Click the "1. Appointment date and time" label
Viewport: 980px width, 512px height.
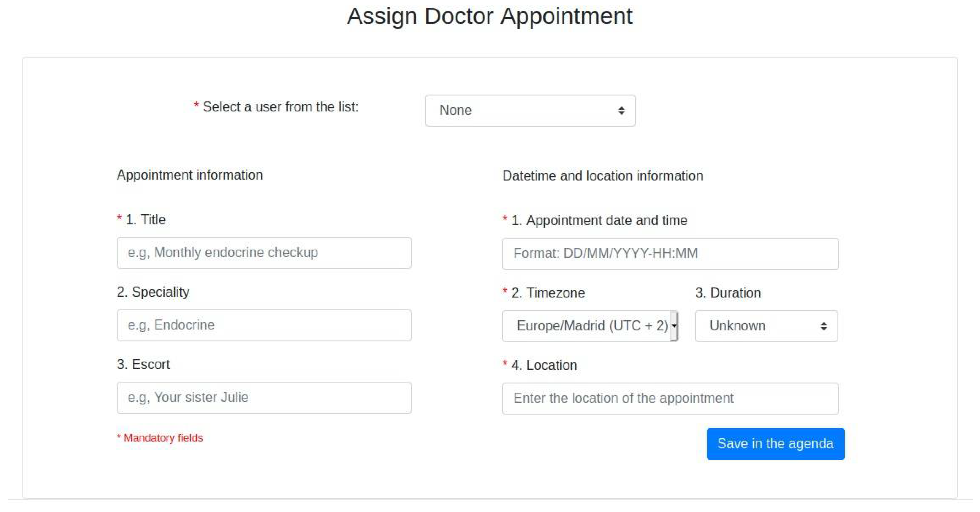click(599, 221)
